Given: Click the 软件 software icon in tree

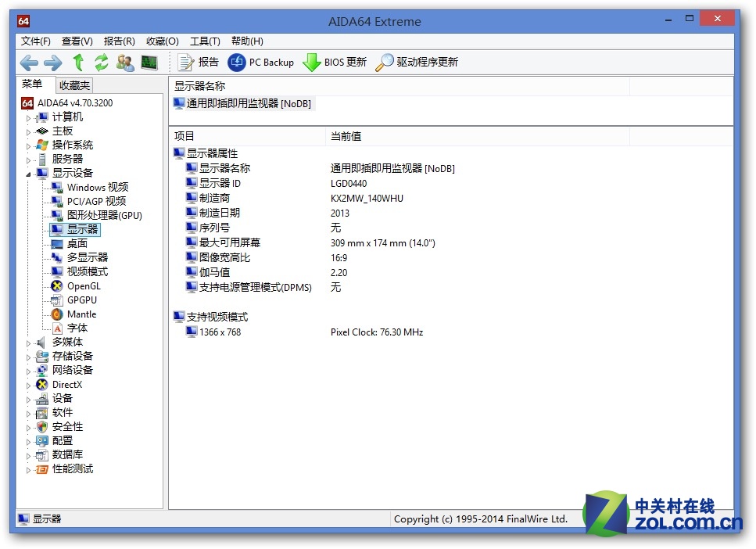Looking at the screenshot, I should 42,412.
